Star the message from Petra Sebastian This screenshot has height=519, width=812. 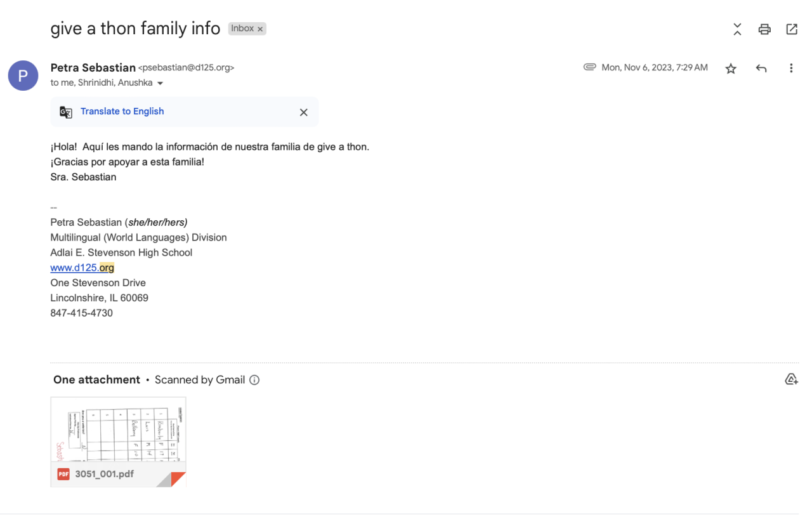731,69
